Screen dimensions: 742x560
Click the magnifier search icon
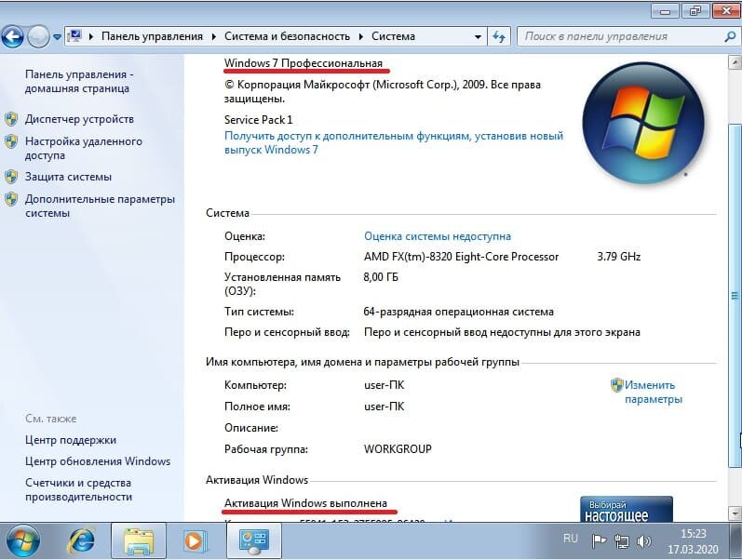[730, 36]
